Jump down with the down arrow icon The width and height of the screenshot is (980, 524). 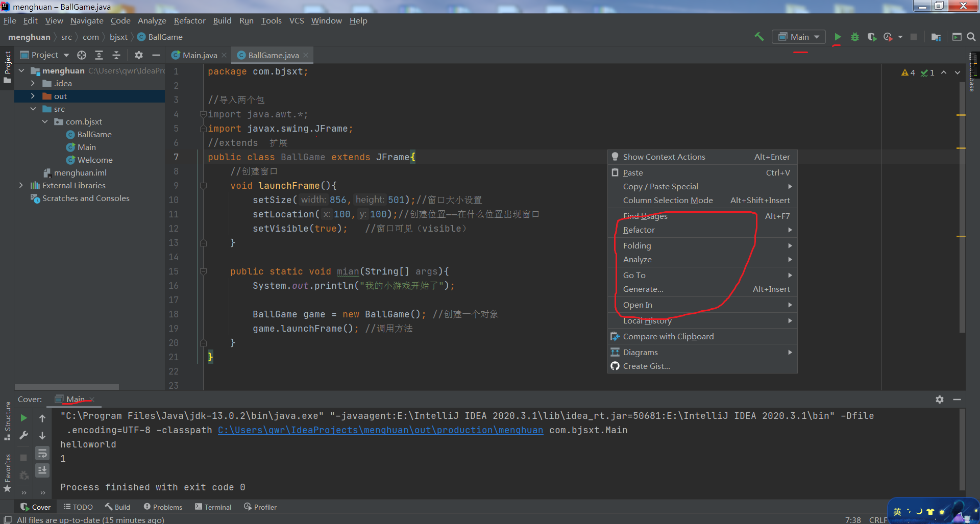[x=42, y=435]
